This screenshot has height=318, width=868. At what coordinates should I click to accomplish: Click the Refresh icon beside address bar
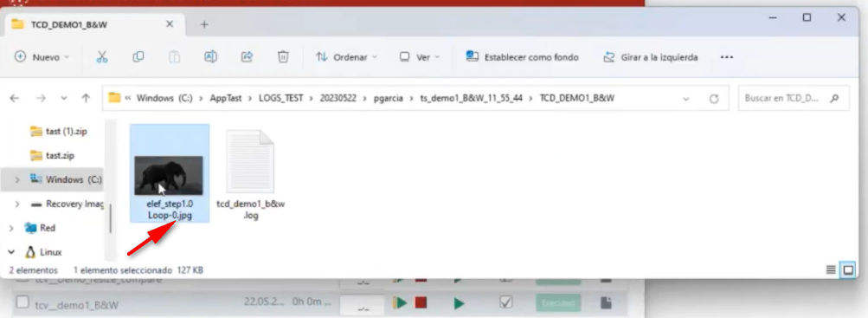click(x=714, y=99)
